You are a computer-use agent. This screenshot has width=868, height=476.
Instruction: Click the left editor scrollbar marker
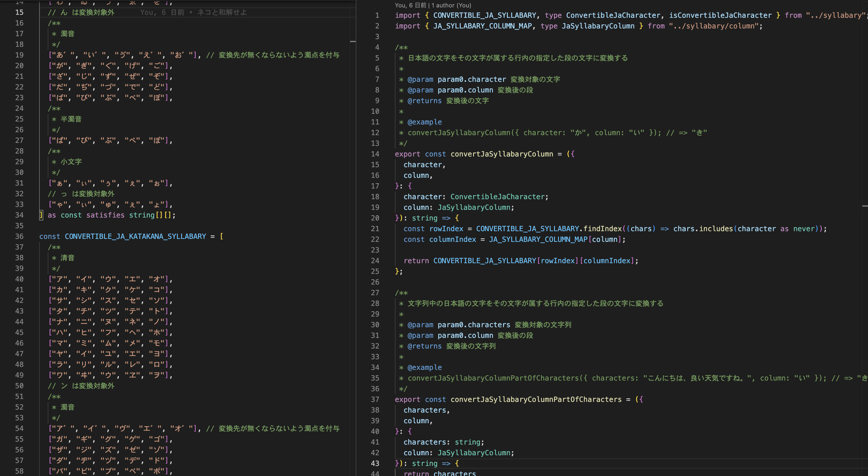[x=353, y=41]
